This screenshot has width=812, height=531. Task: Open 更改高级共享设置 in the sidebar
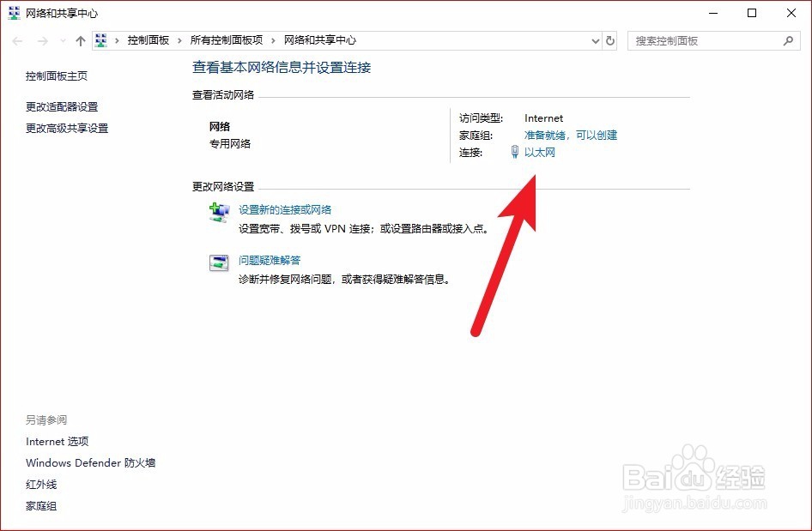(67, 128)
